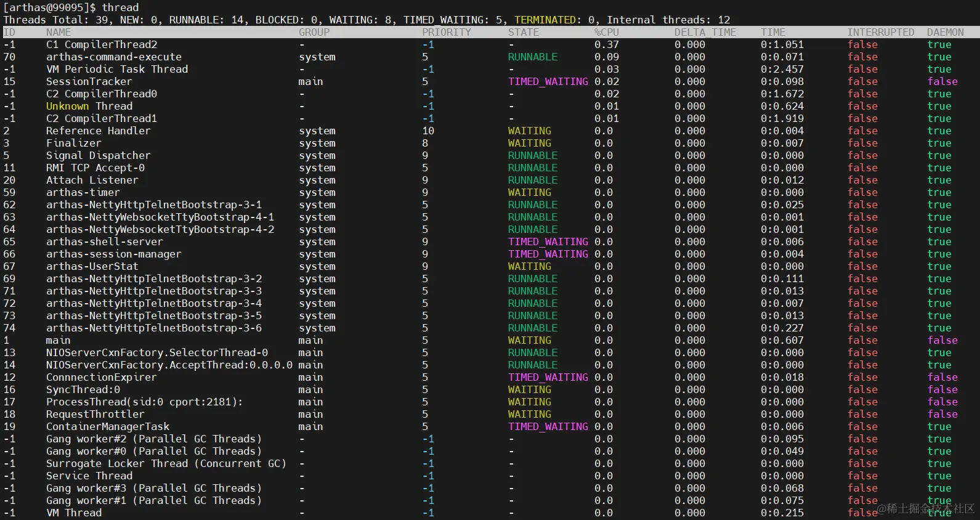
Task: Click CPU value 0.37 in first row
Action: click(x=607, y=44)
